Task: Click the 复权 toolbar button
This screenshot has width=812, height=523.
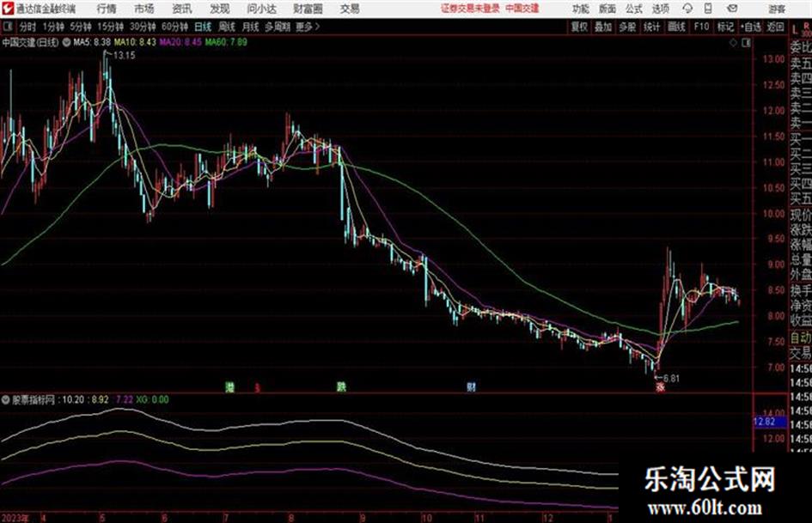Action: click(579, 27)
